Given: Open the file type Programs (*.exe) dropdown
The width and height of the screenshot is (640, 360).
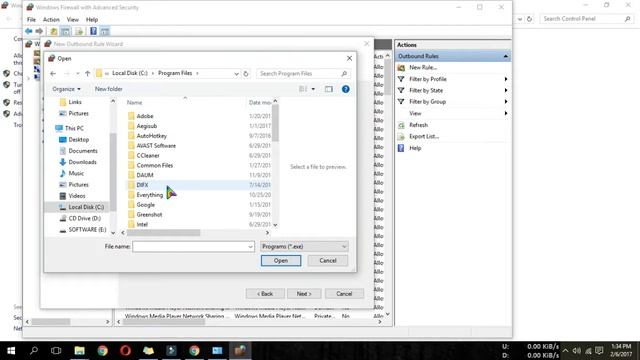Looking at the screenshot, I should [x=304, y=247].
